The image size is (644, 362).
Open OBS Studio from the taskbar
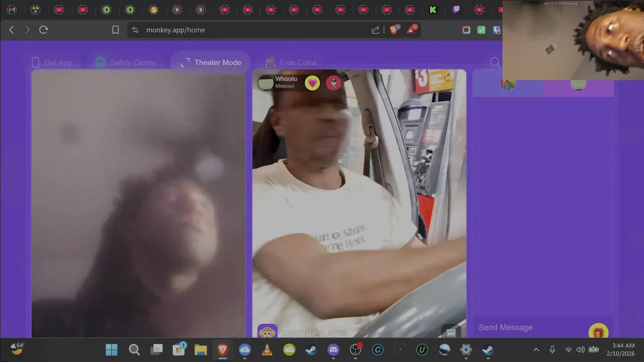point(356,349)
